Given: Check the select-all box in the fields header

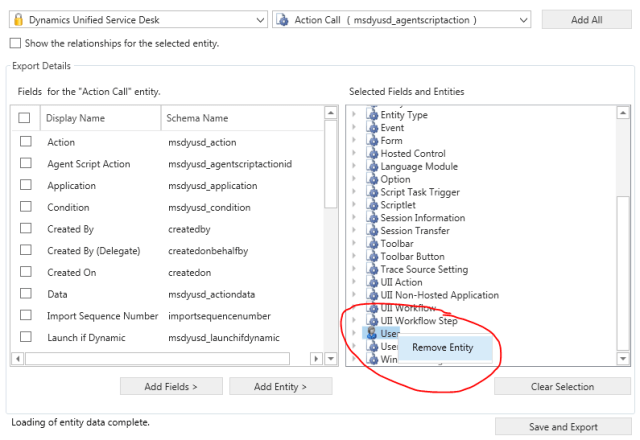Looking at the screenshot, I should 24,118.
